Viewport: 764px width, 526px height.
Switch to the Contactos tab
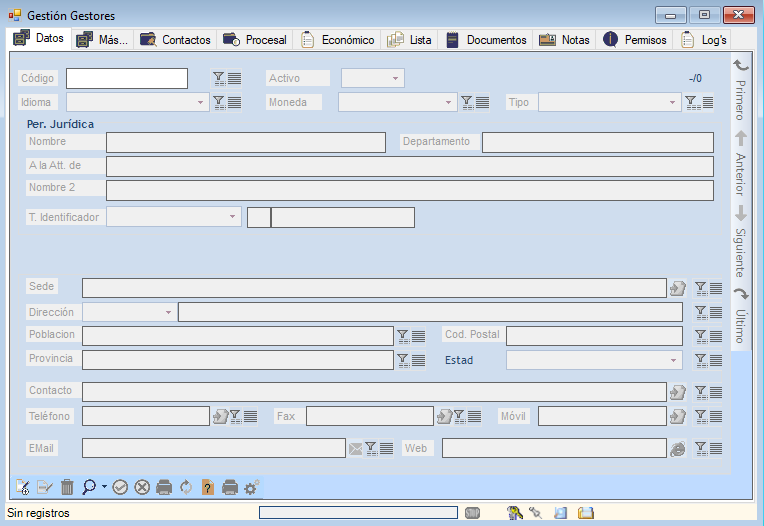[x=176, y=40]
